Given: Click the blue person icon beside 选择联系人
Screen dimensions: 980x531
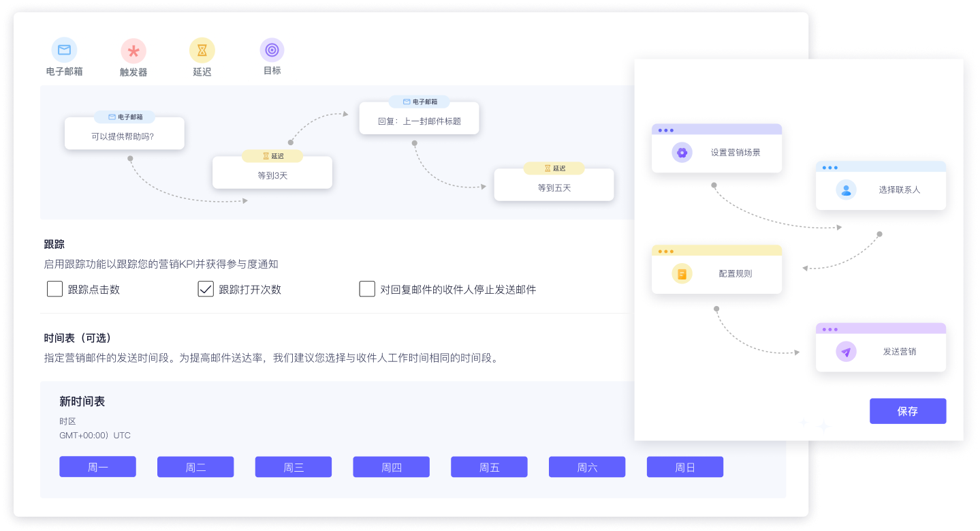Looking at the screenshot, I should click(x=846, y=189).
